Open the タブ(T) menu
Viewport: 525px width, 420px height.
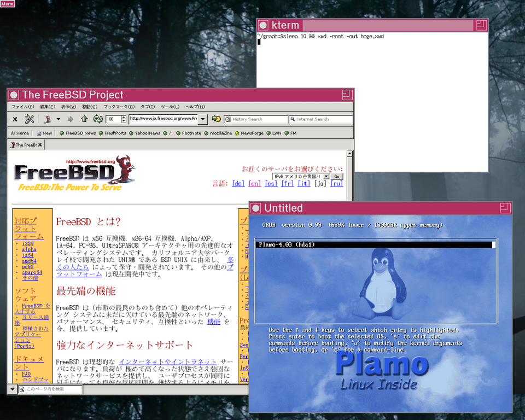[x=148, y=107]
